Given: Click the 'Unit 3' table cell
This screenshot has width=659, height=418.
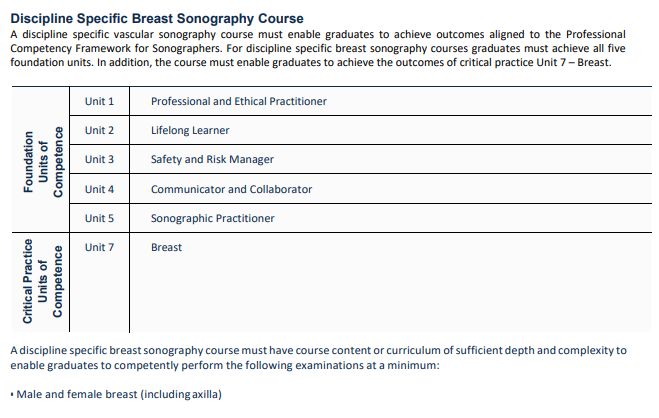Looking at the screenshot, I should [x=100, y=159].
